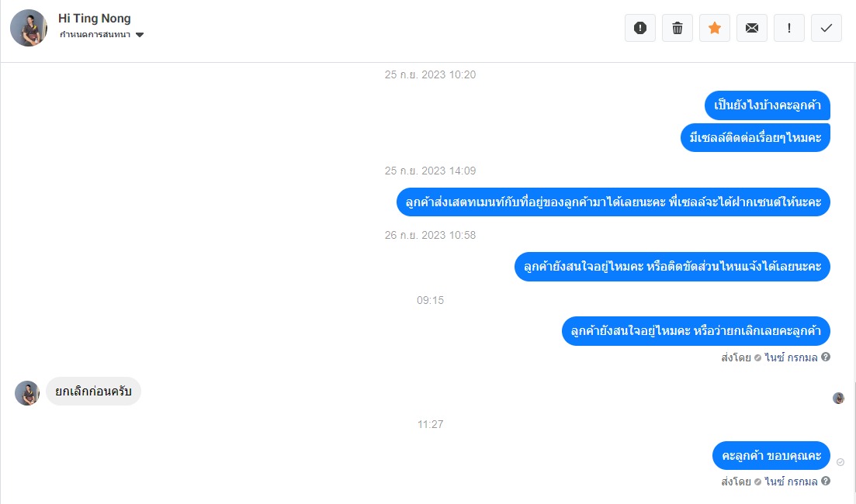This screenshot has height=504, width=856.
Task: Select the เป็นยังไงบ้างคะลูกค้า message bubble
Action: (x=767, y=105)
